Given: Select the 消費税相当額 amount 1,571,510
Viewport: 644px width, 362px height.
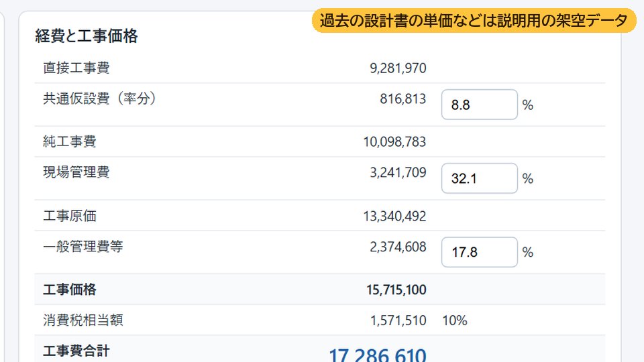Looking at the screenshot, I should click(398, 320).
